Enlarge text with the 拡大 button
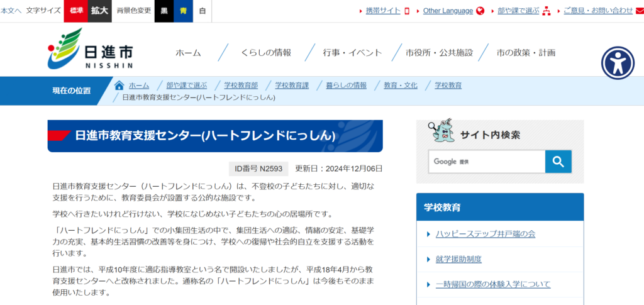644x305 pixels. 99,11
